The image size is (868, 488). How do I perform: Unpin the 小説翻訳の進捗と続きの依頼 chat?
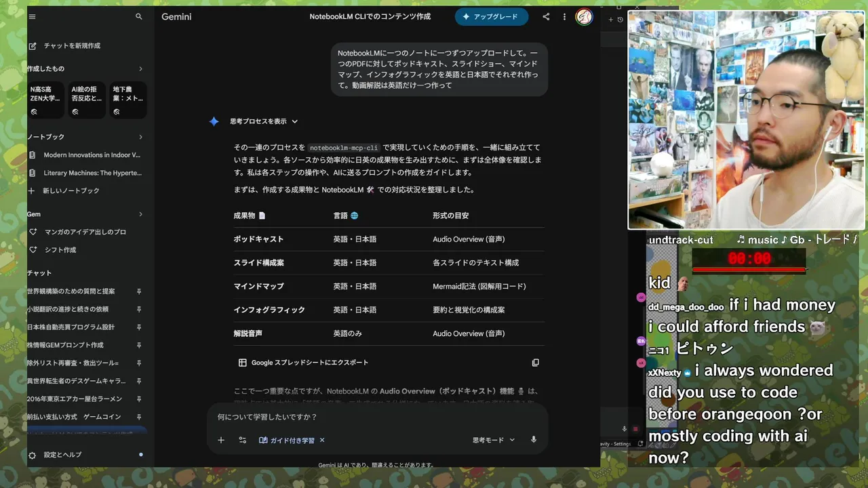pos(139,309)
